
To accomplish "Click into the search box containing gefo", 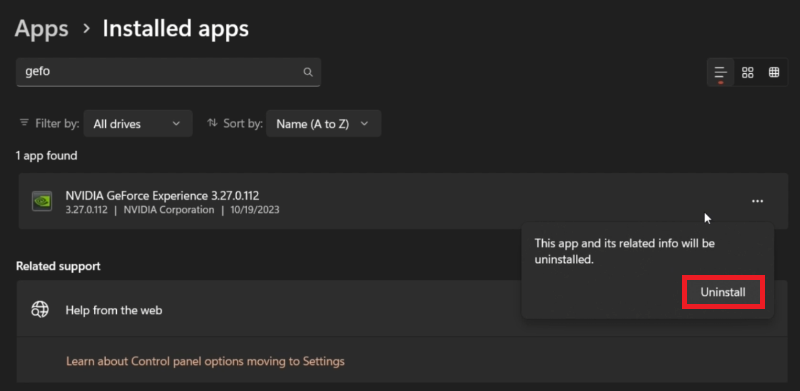I will 168,72.
